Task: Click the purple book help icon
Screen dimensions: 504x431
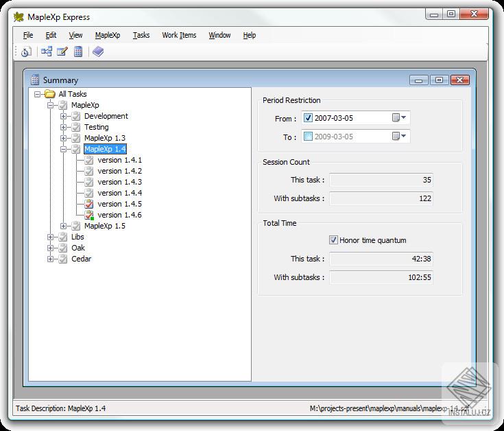Action: click(x=98, y=51)
